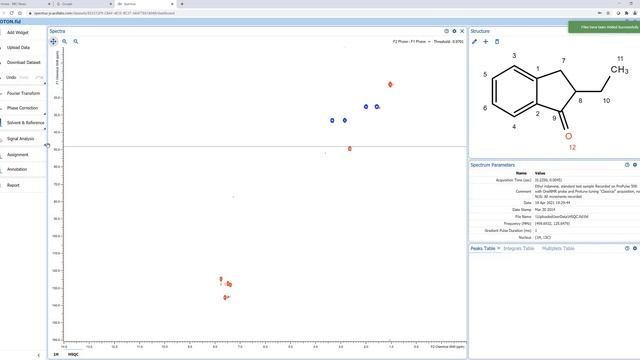Switch to the Multiplets Table tab

(558, 248)
